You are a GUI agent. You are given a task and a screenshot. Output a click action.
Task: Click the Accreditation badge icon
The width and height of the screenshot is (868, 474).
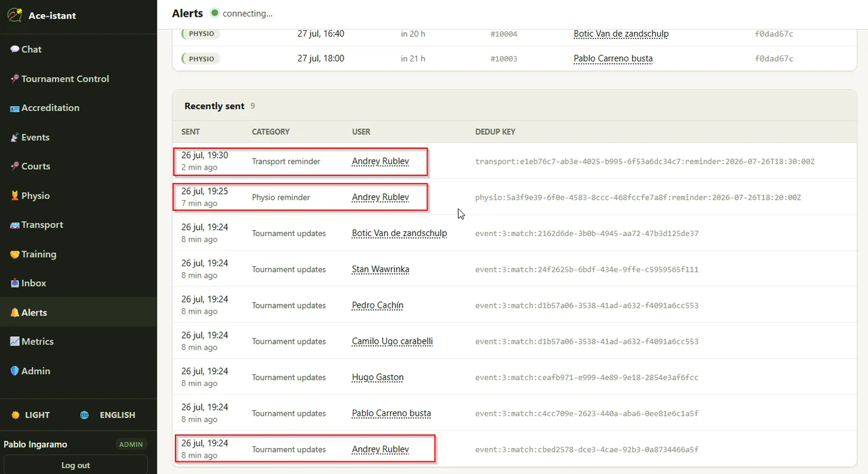(14, 108)
